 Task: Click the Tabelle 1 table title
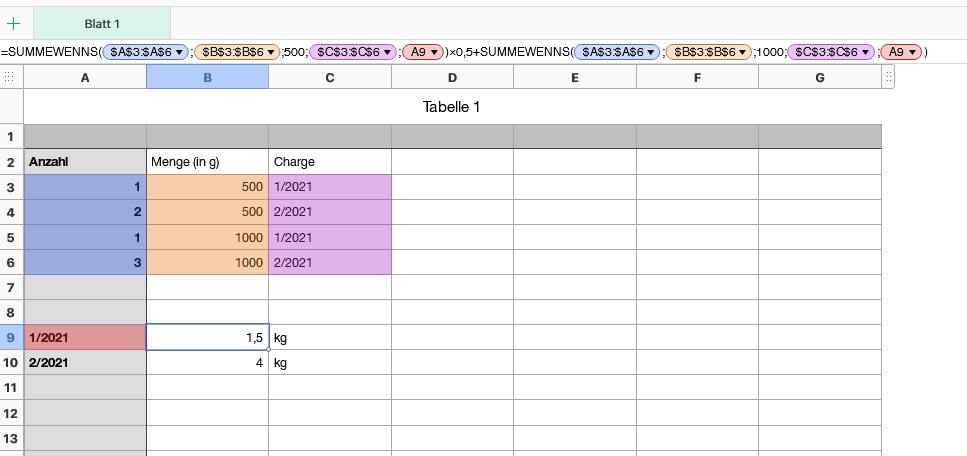451,107
